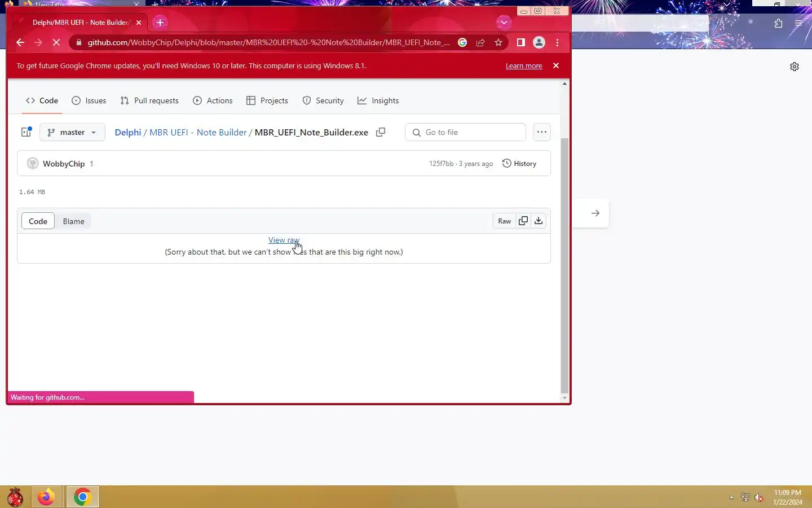The width and height of the screenshot is (812, 508).
Task: Open the Issues tab
Action: point(89,100)
